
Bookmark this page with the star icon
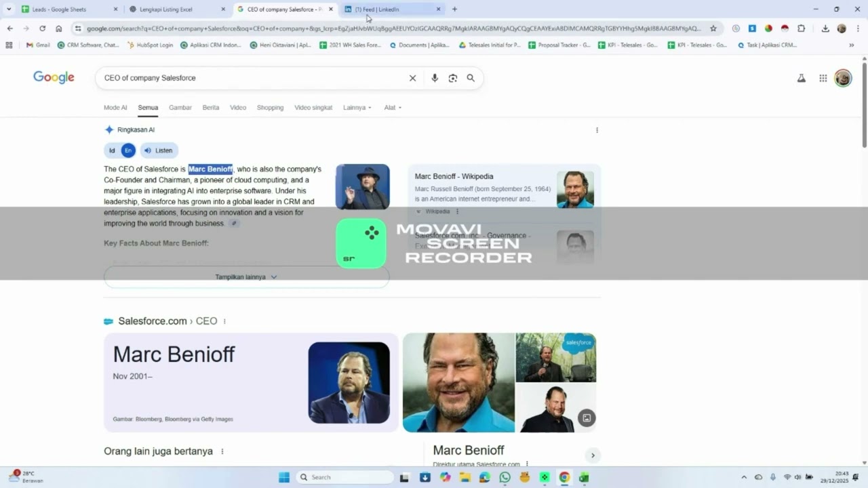pos(713,28)
